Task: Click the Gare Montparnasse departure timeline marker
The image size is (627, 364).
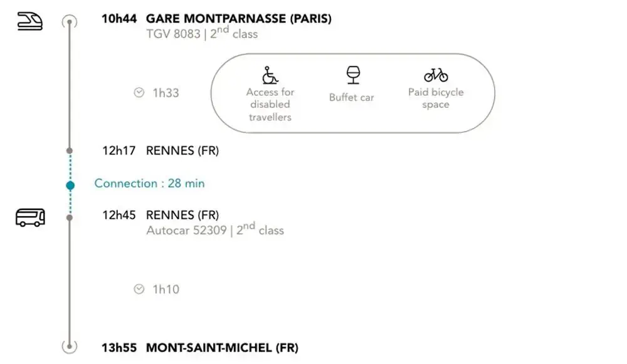Action: (x=70, y=21)
